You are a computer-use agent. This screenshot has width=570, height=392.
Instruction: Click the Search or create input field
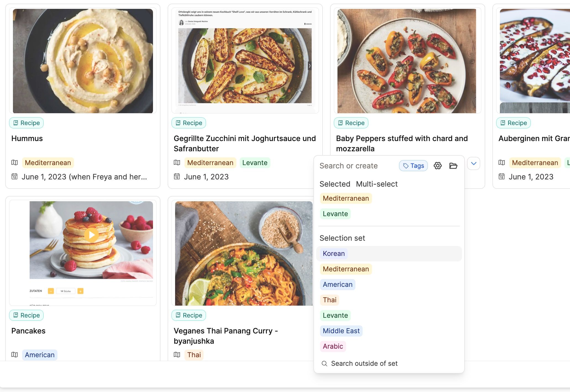(x=356, y=166)
